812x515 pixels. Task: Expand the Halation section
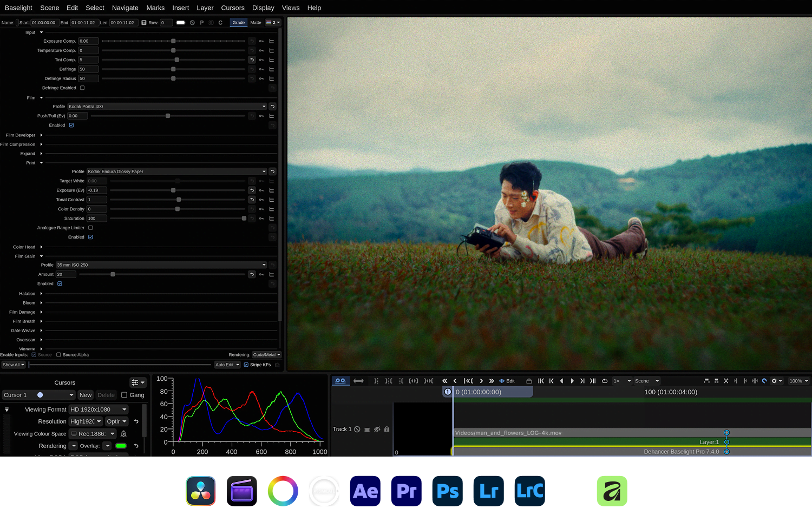point(41,294)
